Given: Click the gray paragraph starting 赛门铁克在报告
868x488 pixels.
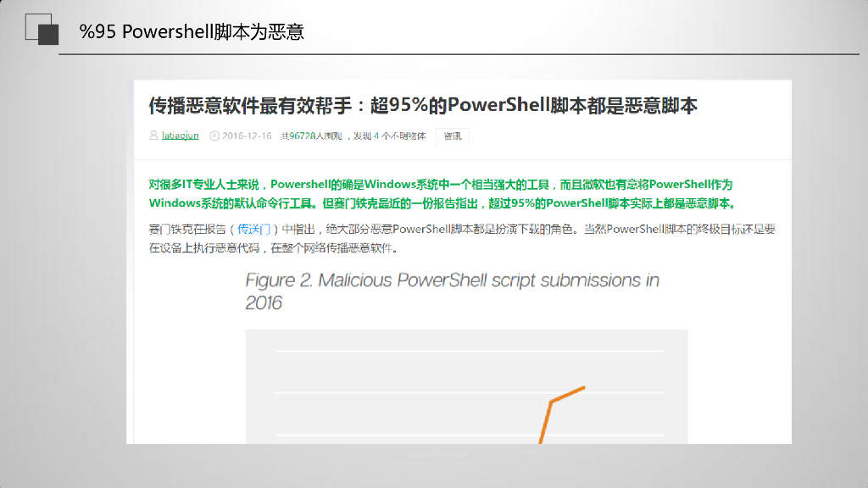Looking at the screenshot, I should point(462,238).
